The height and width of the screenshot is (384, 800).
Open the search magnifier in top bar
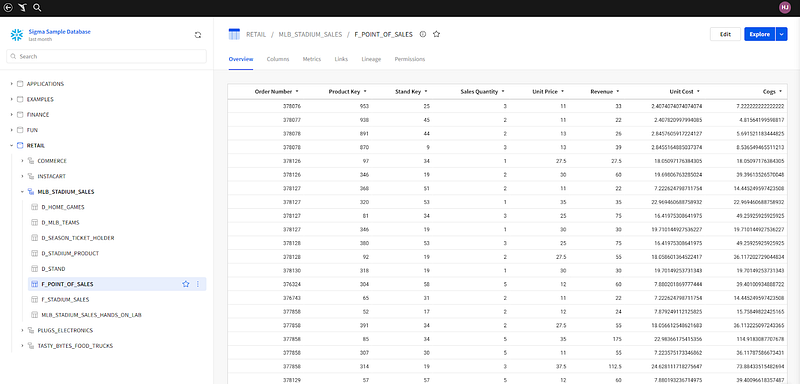(37, 7)
